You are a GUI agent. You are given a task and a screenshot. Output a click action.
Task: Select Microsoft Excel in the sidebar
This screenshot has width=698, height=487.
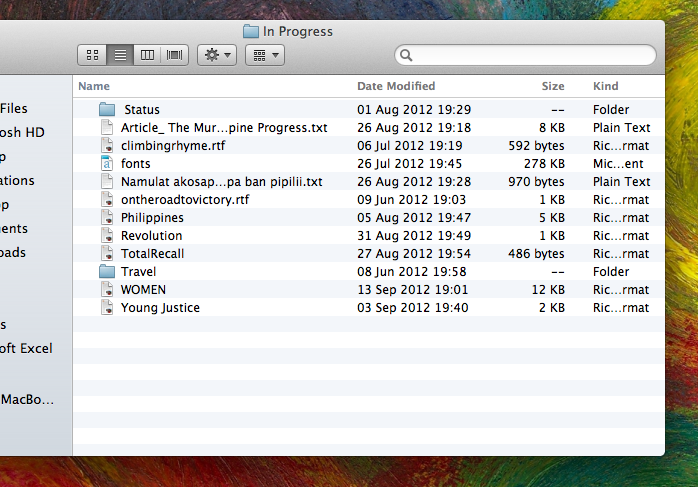point(27,349)
